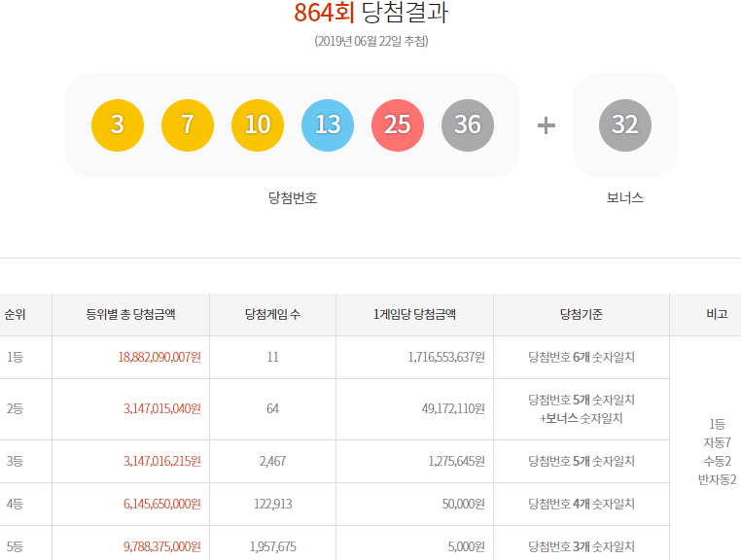Screen dimensions: 741x560
Task: Click the 당첨기준 column header
Action: 582,314
